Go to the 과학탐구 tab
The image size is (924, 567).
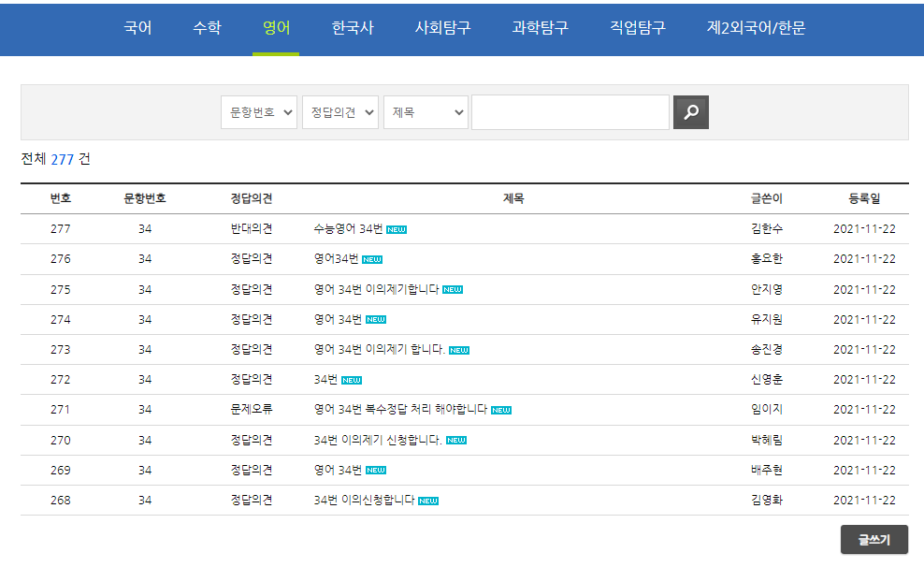click(x=540, y=28)
